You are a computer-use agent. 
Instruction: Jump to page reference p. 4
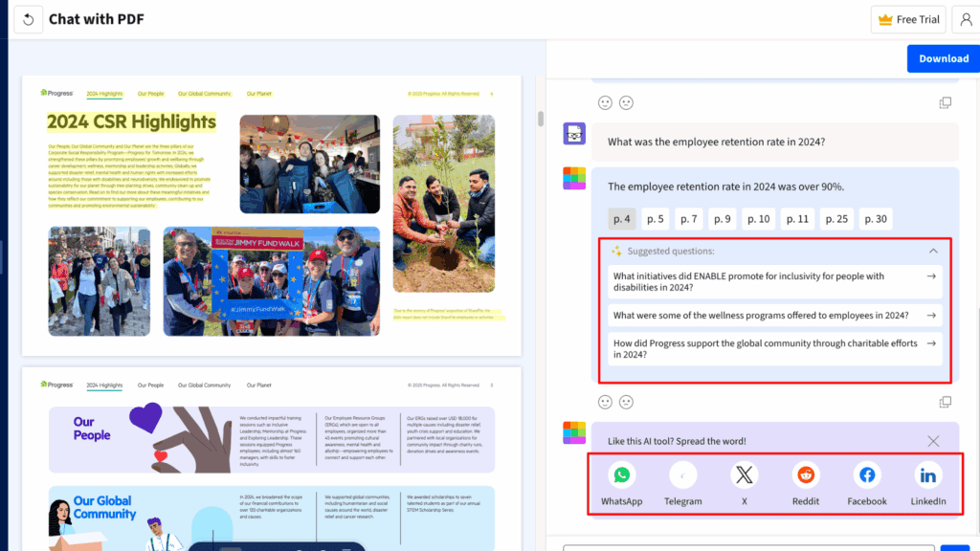point(621,219)
